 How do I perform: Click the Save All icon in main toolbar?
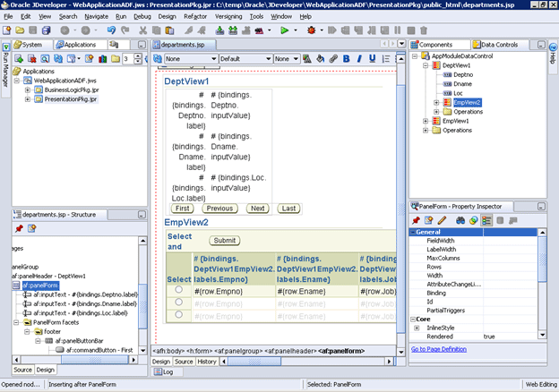[46, 30]
